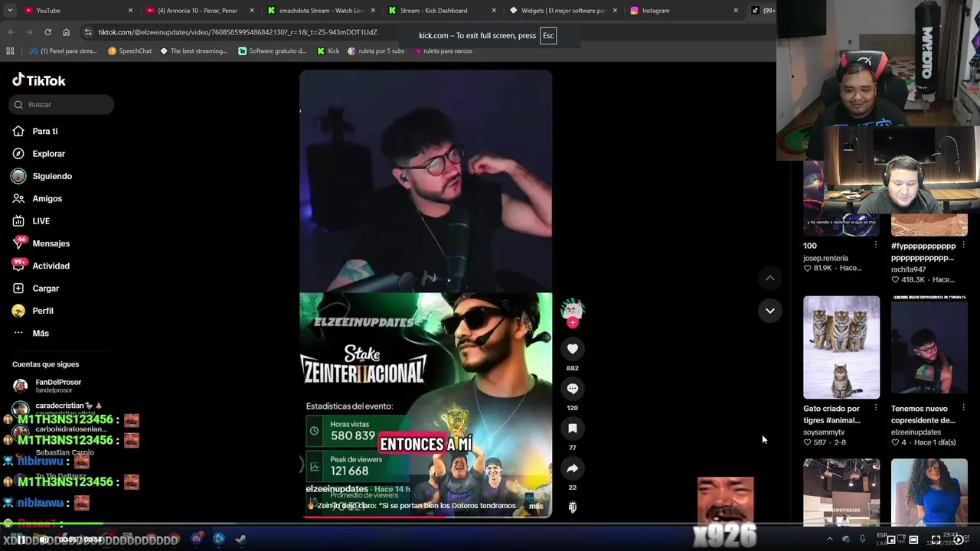The width and height of the screenshot is (980, 551).
Task: Show hidden system tray icons
Action: (x=830, y=540)
